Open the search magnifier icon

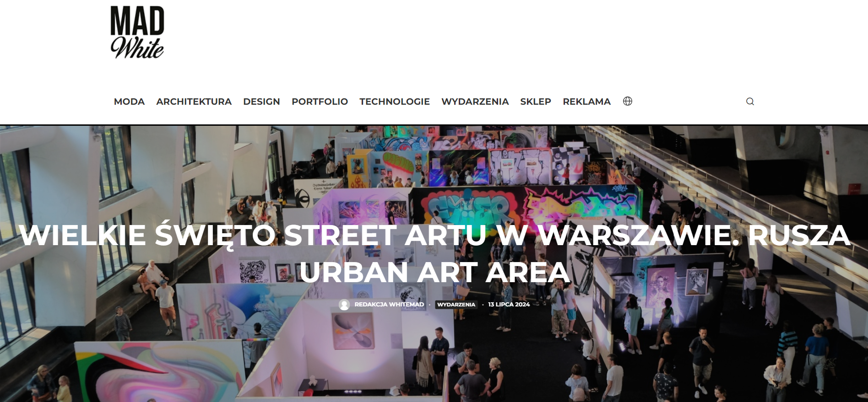(x=750, y=102)
